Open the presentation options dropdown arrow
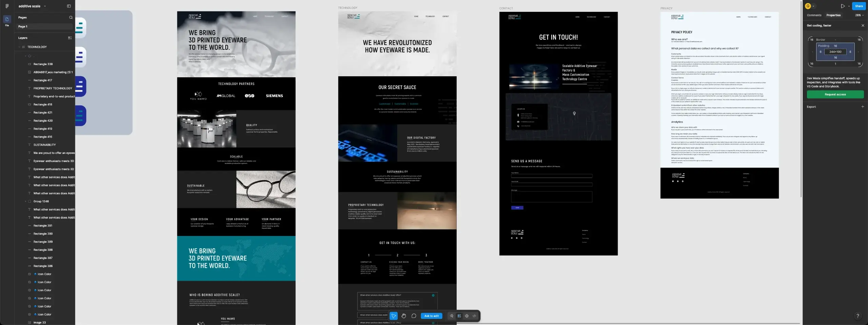Screen dimensions: 868x325 pos(849,6)
